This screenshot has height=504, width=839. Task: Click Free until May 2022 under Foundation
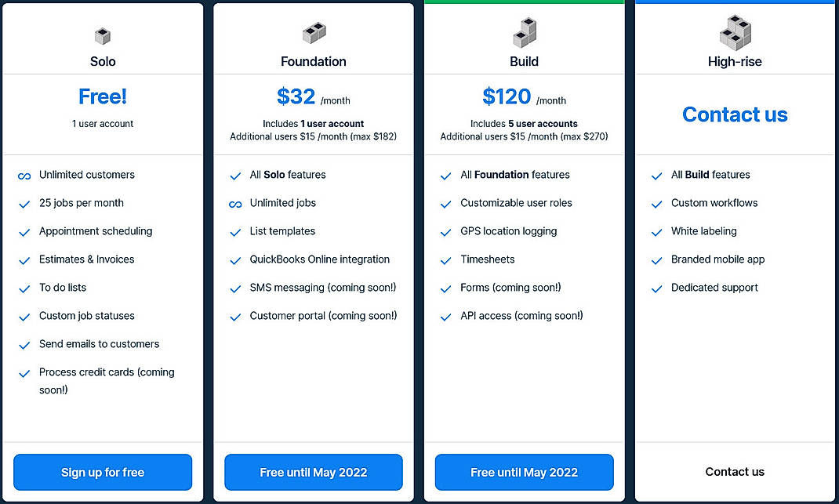coord(313,472)
